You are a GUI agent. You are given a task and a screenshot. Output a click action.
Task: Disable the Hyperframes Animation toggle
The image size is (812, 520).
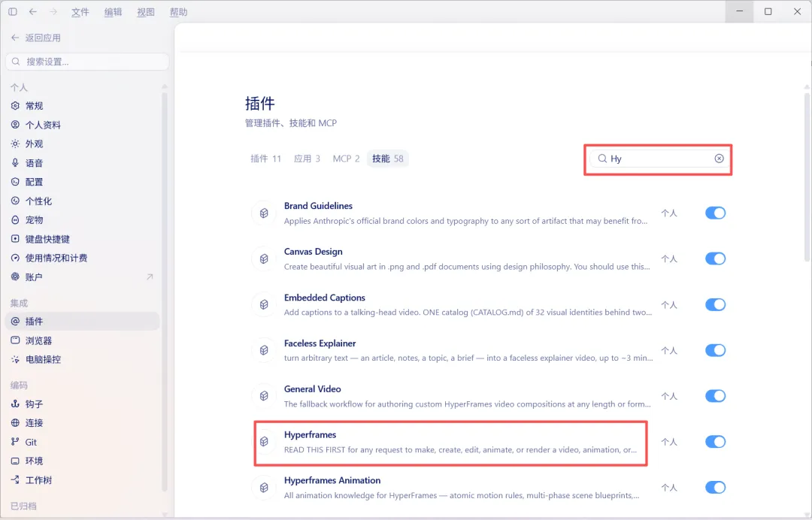pos(715,488)
